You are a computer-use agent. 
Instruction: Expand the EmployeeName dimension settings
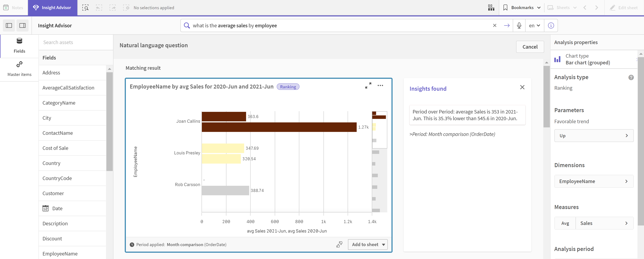pyautogui.click(x=626, y=181)
